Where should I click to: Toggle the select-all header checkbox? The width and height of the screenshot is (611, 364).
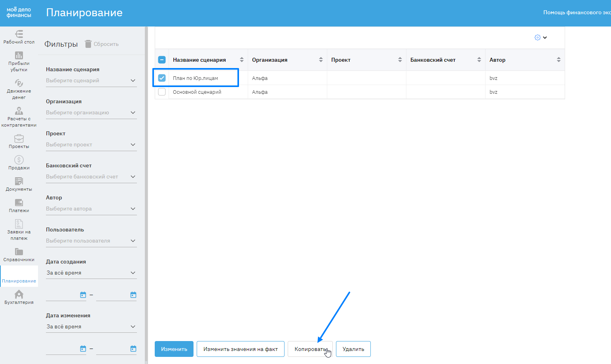coord(162,60)
